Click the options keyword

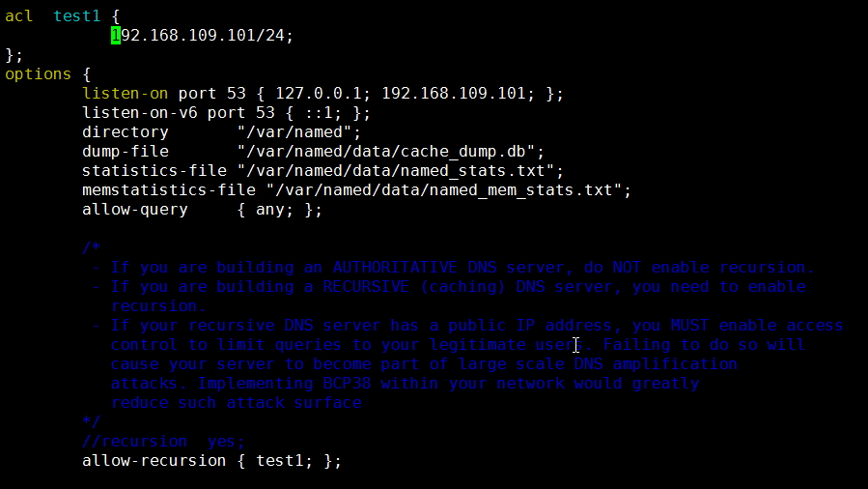(39, 74)
